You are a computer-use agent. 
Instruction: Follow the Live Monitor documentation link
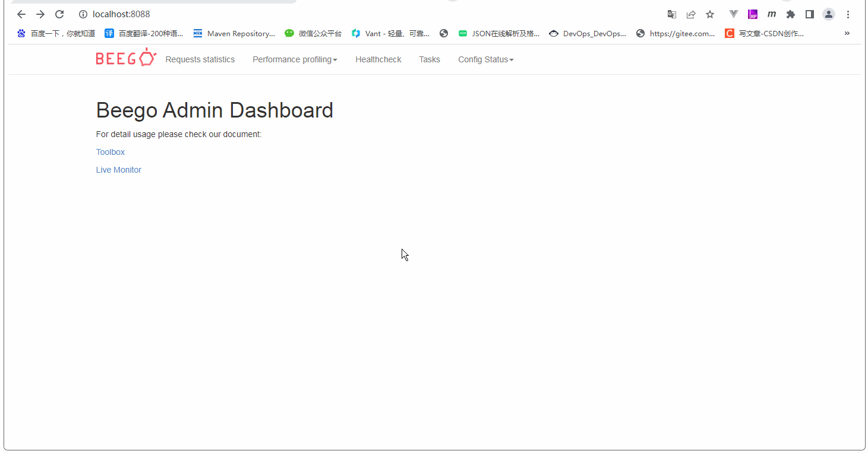pyautogui.click(x=119, y=170)
